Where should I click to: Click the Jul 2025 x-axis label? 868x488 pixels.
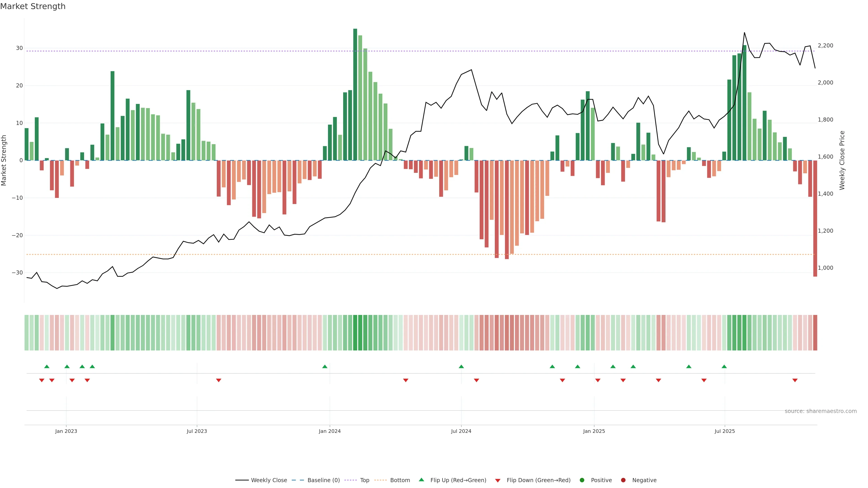724,431
